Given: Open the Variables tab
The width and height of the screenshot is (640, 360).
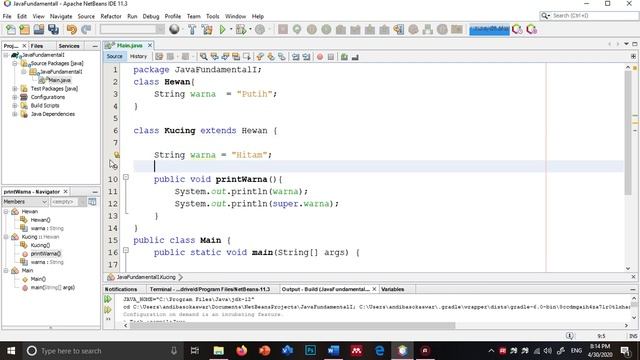Looking at the screenshot, I should click(x=393, y=289).
